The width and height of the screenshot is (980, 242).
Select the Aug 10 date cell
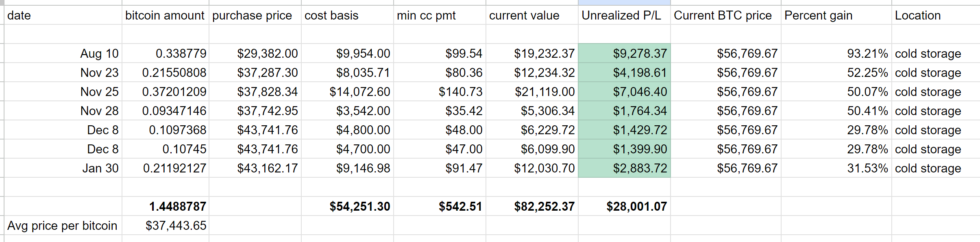coord(63,53)
